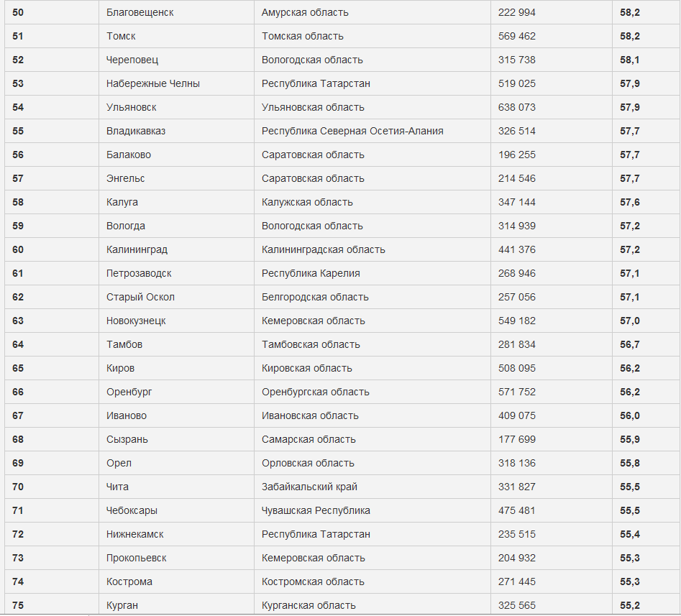Click the Новокузнецк city cell
The width and height of the screenshot is (681, 616).
pyautogui.click(x=136, y=321)
